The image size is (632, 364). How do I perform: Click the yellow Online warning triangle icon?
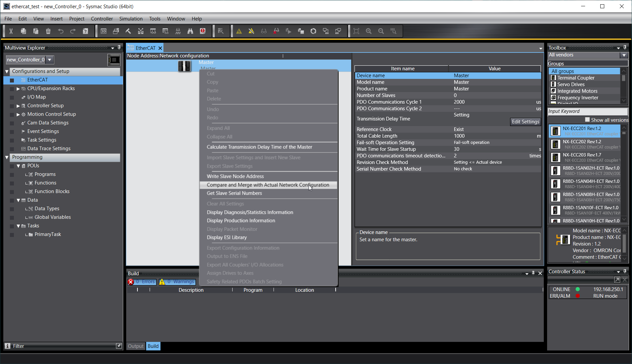(x=239, y=31)
